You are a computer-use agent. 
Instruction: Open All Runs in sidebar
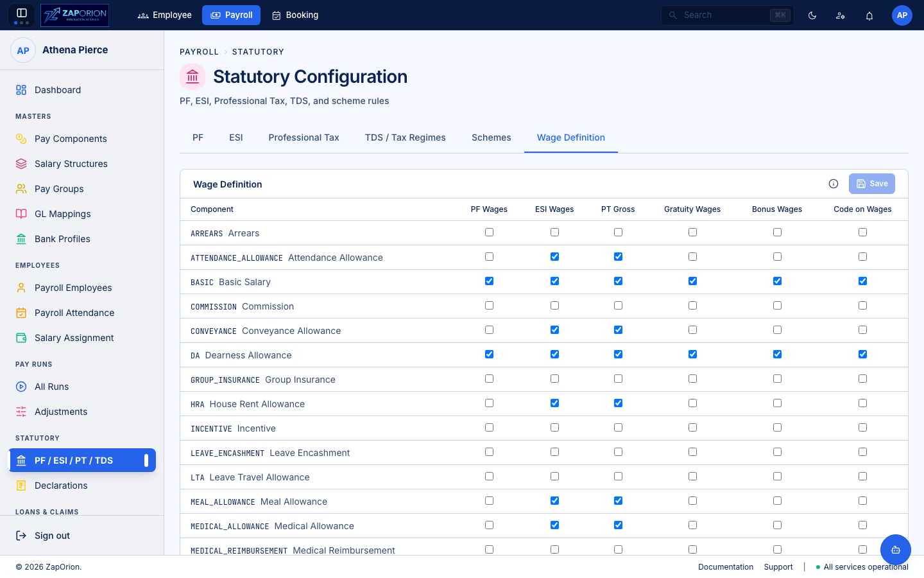pyautogui.click(x=82, y=387)
